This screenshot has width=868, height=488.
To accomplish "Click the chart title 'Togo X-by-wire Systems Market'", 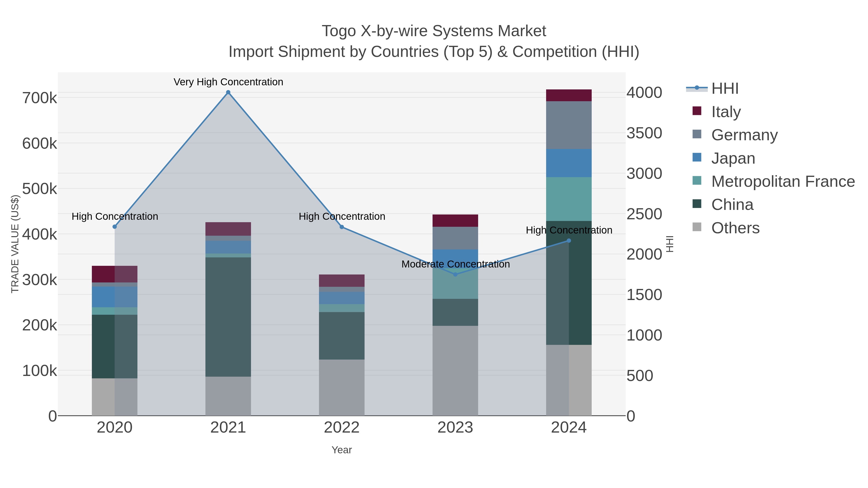I will point(434,31).
